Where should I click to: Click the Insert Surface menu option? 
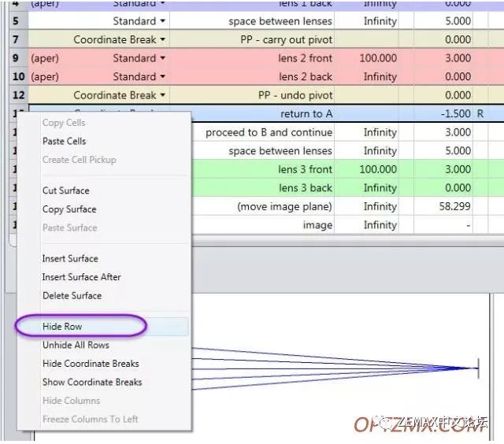[x=70, y=258]
